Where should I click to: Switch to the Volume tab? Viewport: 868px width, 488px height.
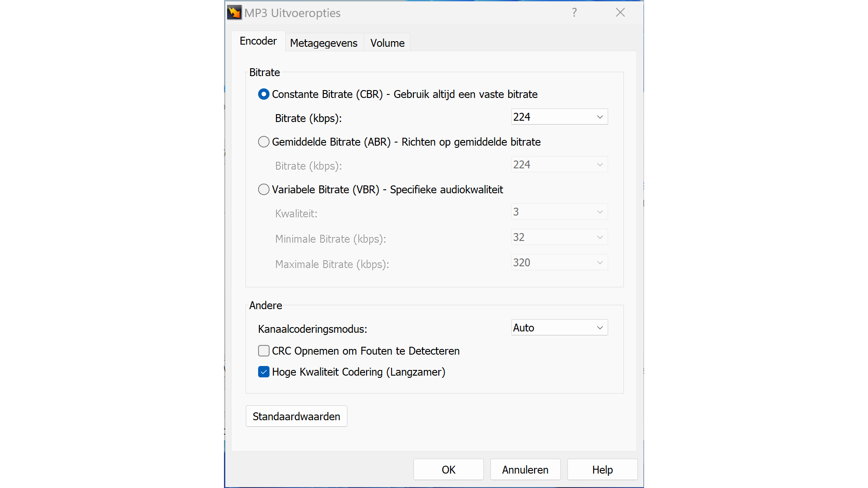click(387, 43)
